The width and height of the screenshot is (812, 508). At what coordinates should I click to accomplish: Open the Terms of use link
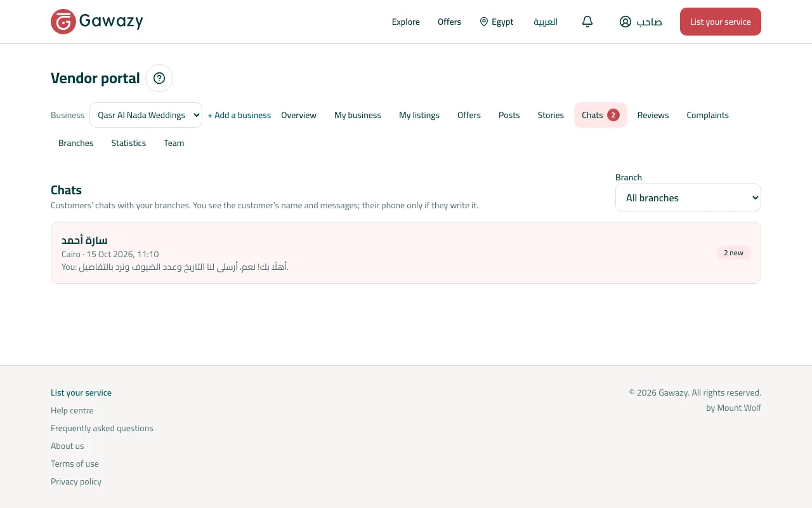click(x=75, y=464)
